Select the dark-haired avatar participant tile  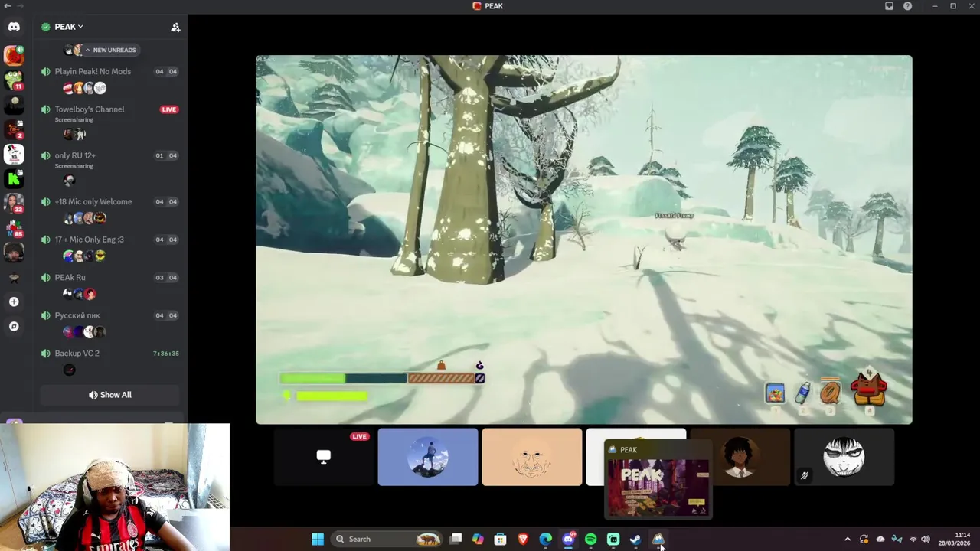tap(740, 457)
